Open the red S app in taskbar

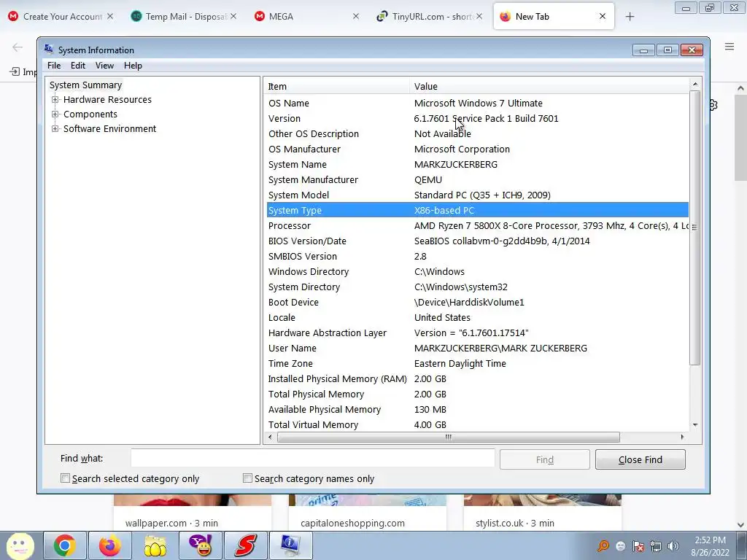(245, 545)
